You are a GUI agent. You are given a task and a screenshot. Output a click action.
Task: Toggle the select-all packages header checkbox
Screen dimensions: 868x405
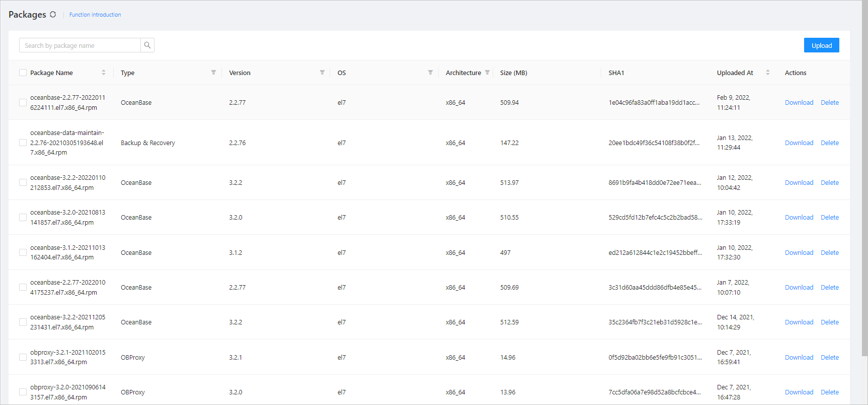pyautogui.click(x=23, y=73)
